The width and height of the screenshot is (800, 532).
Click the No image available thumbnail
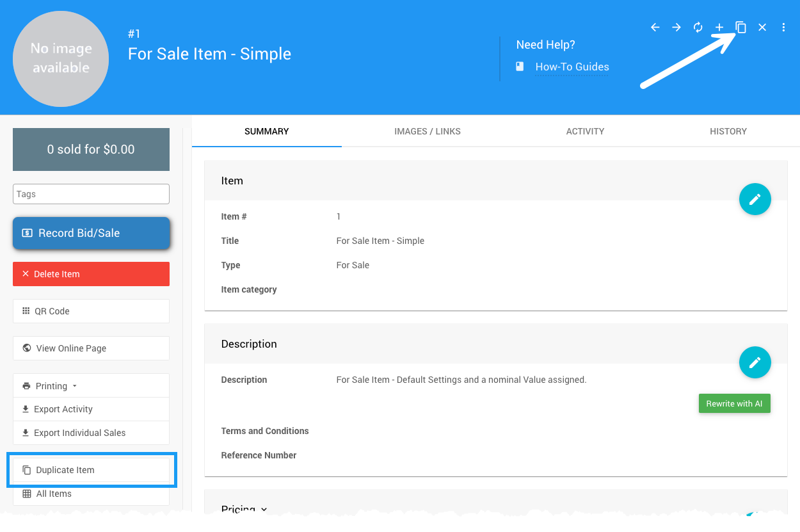[61, 58]
